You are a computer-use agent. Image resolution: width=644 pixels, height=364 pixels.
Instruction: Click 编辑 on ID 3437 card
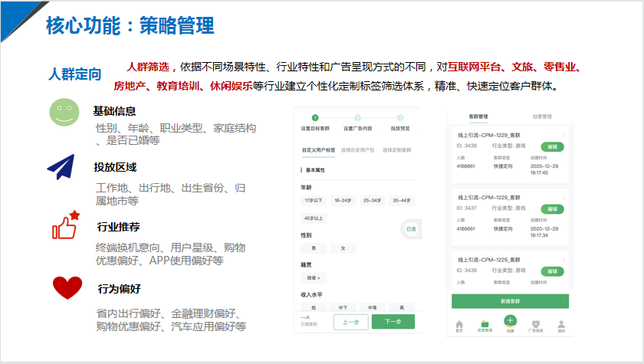(x=550, y=208)
